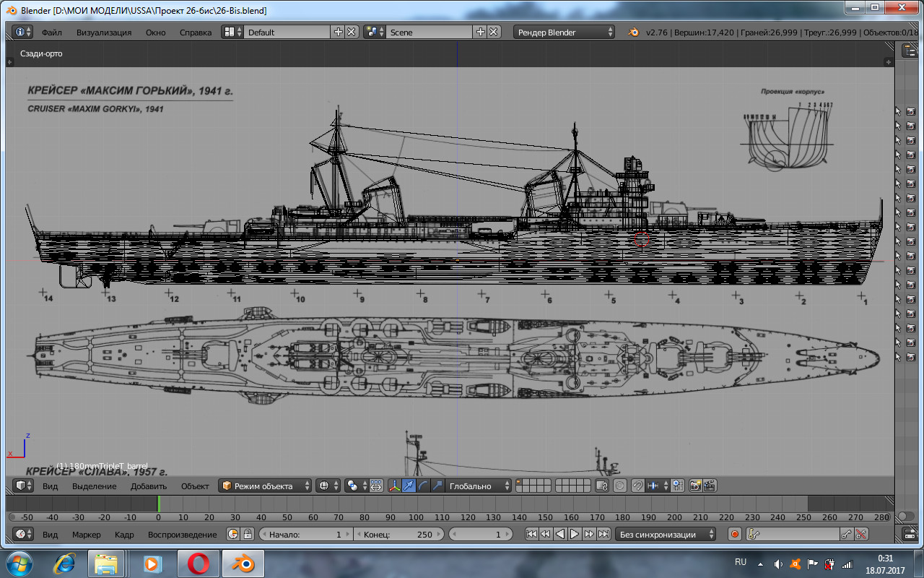This screenshot has height=578, width=924.
Task: Open the Объект menu
Action: [195, 486]
